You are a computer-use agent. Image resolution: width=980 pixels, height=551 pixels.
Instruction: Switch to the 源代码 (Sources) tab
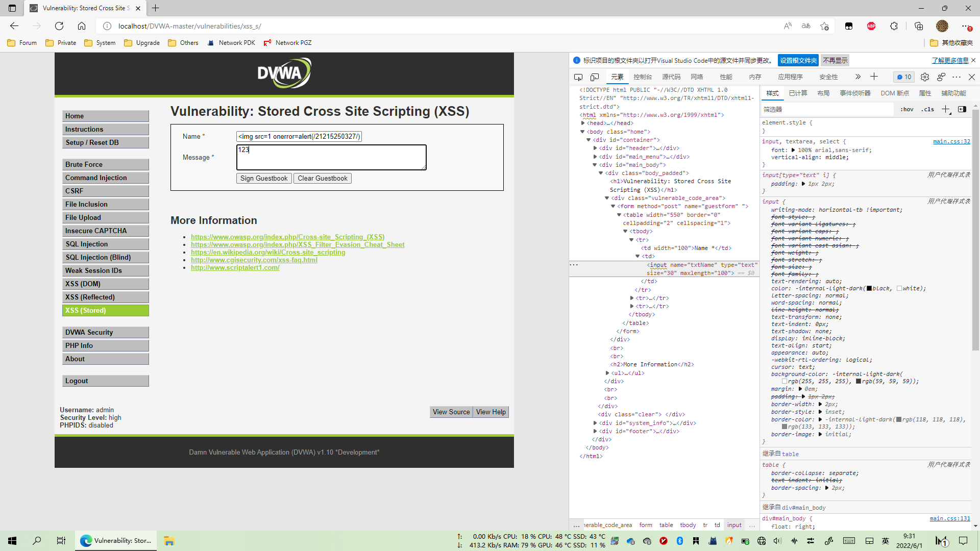pyautogui.click(x=671, y=77)
